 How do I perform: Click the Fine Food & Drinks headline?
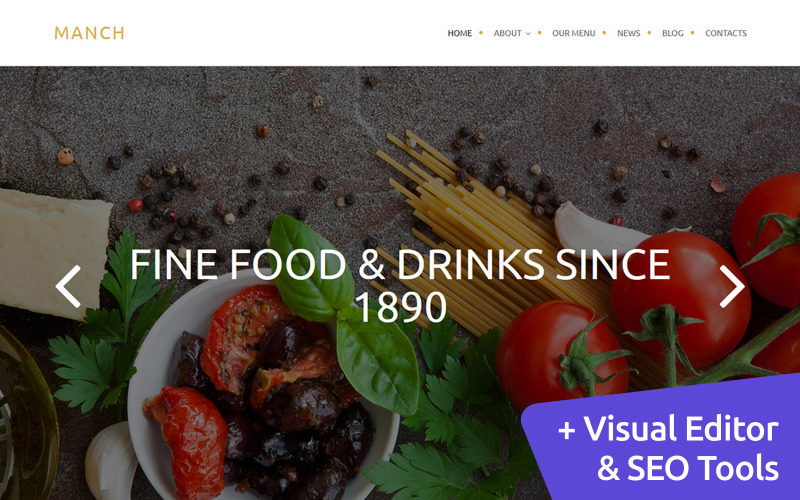click(400, 286)
